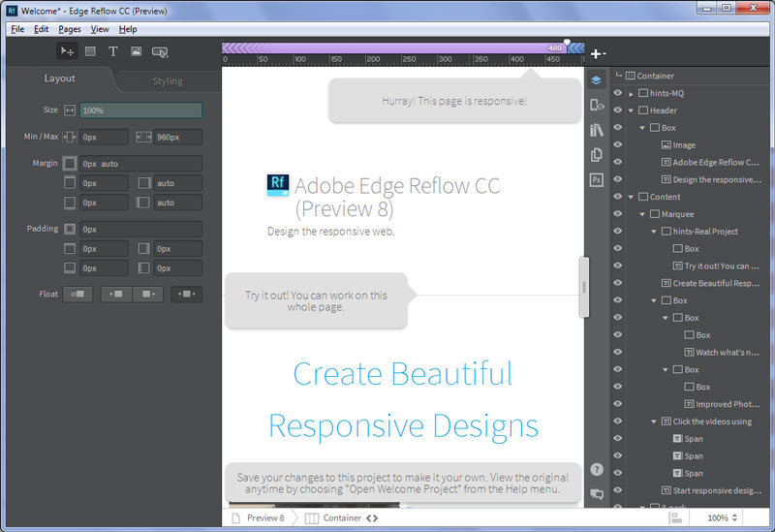
Task: Collapse the Box under Header
Action: 642,128
